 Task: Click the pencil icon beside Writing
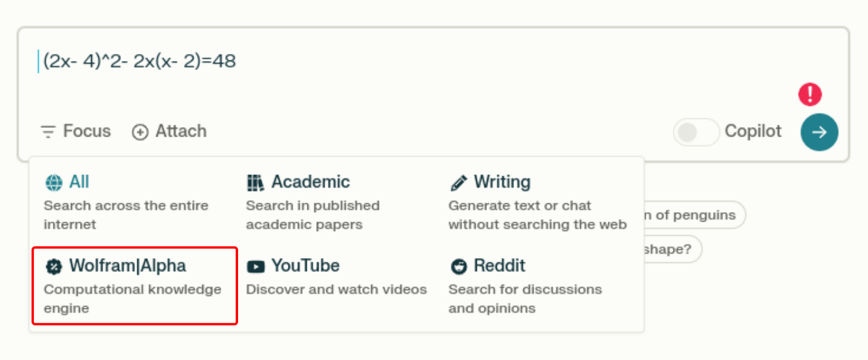[459, 183]
